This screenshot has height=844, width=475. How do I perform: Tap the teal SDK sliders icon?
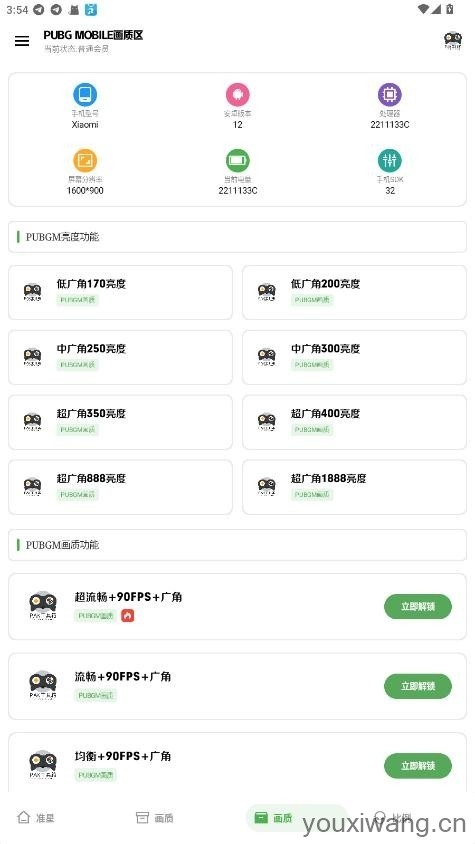(x=389, y=160)
